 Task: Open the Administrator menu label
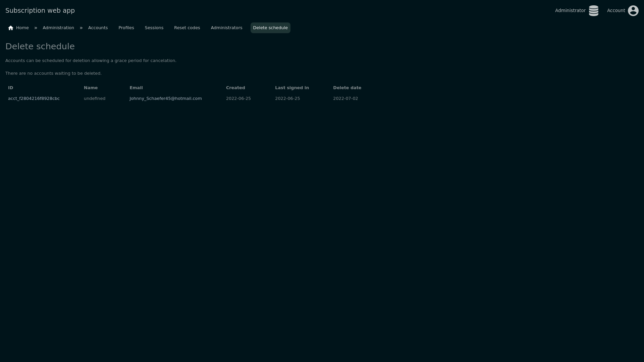[x=570, y=11]
